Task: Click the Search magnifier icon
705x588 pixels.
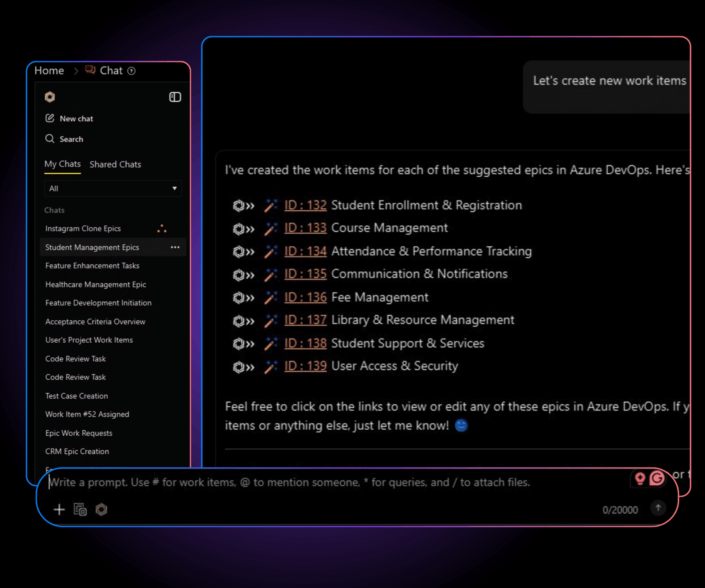Action: [50, 139]
